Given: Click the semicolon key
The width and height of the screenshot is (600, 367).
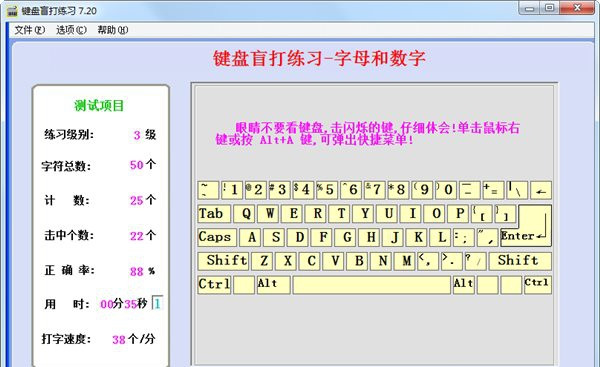Looking at the screenshot, I should pos(464,238).
